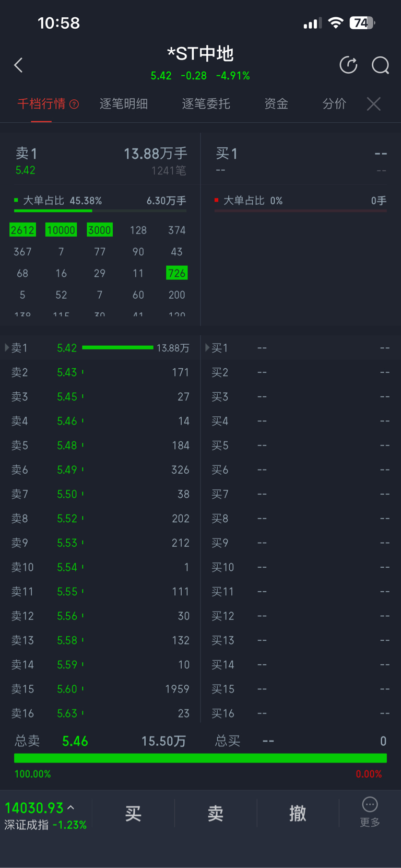
Task: Tap the back arrow icon
Action: (x=18, y=65)
